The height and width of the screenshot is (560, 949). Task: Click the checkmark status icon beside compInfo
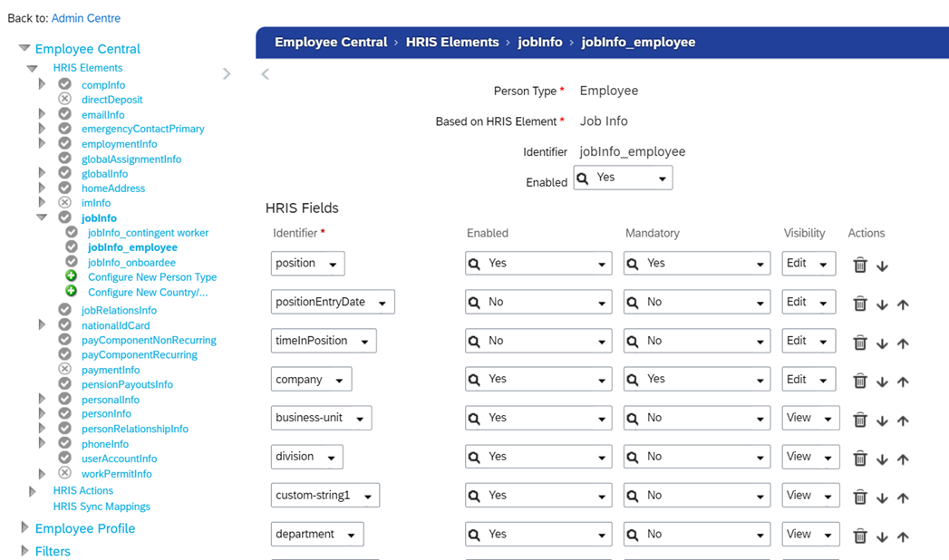[65, 84]
